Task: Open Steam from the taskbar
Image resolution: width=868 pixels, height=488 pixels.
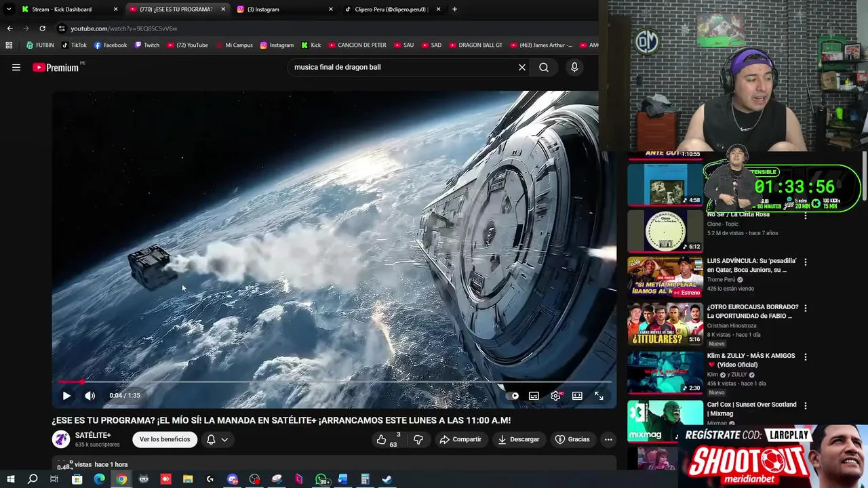Action: click(x=387, y=479)
